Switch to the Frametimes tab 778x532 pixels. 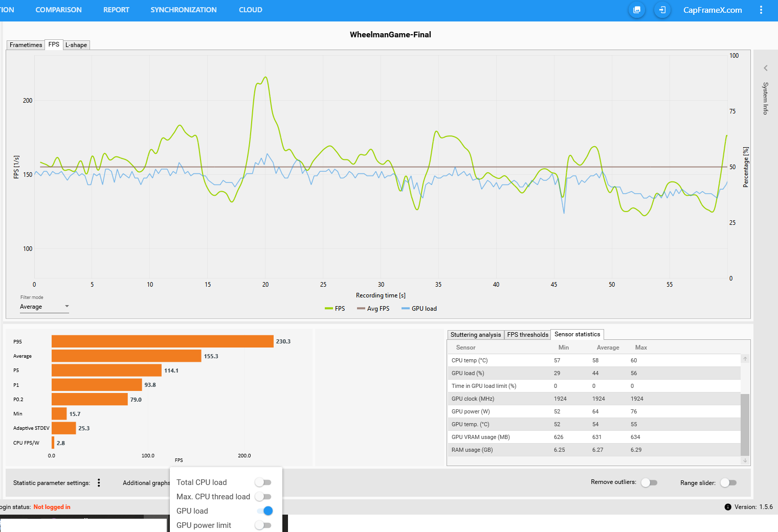point(26,45)
